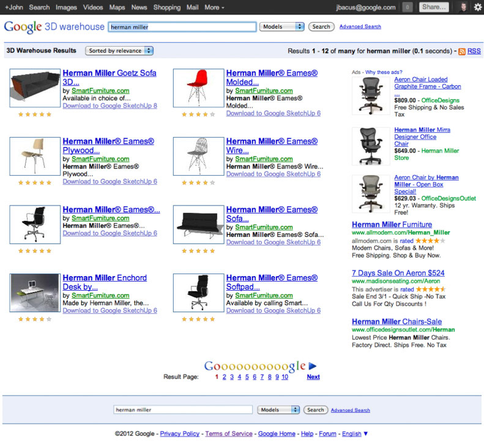Go to result page 2
Image resolution: width=484 pixels, height=448 pixels.
point(224,377)
